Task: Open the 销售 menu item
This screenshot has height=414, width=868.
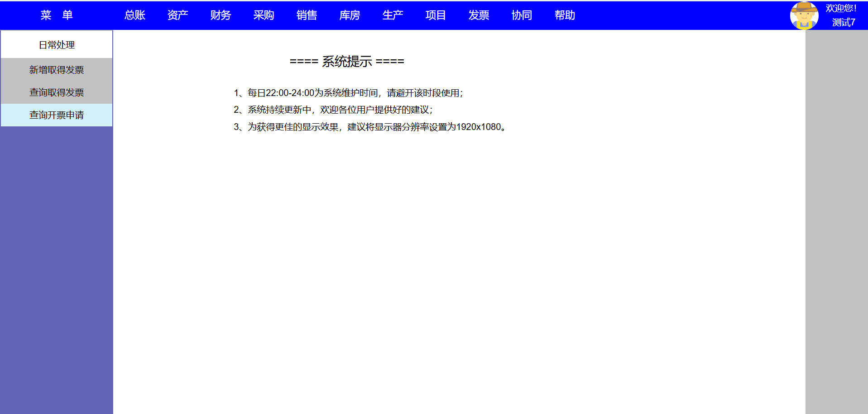Action: click(x=307, y=15)
